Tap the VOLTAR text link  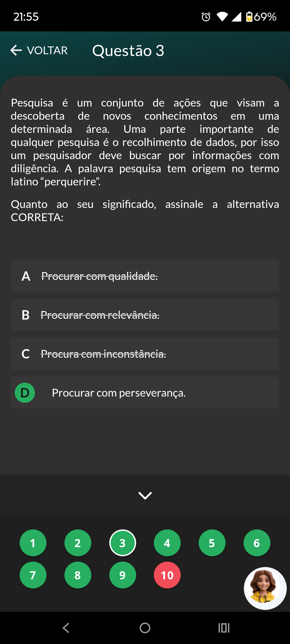coord(47,50)
